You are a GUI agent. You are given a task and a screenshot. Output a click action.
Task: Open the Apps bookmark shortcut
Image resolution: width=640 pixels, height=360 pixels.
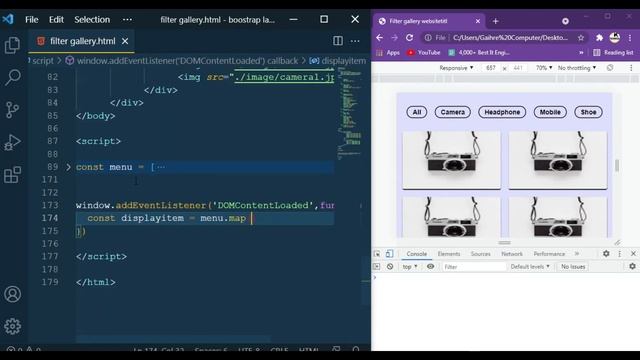coord(388,53)
